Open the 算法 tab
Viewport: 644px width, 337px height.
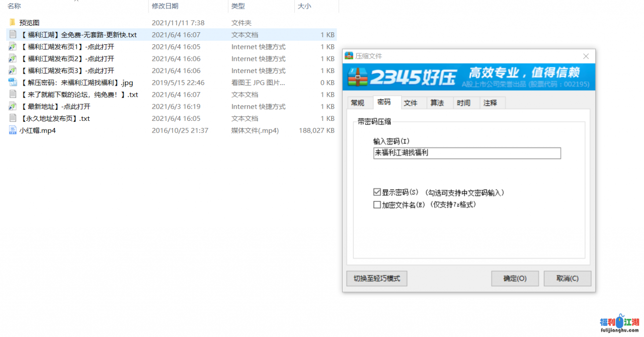438,102
